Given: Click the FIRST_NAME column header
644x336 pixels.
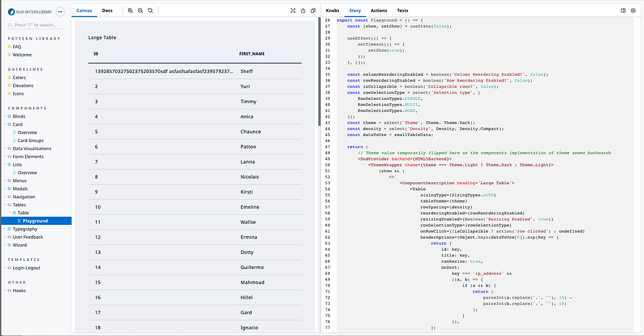Looking at the screenshot, I should (x=252, y=54).
